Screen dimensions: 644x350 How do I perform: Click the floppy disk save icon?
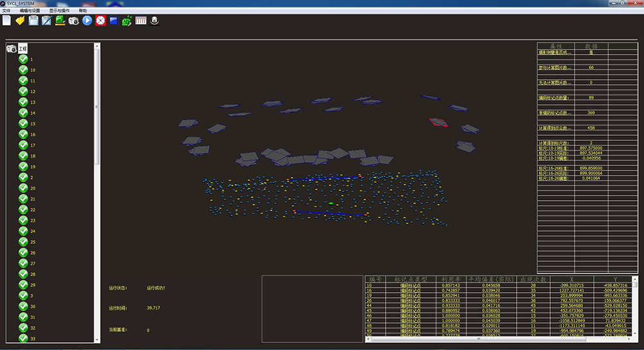[x=33, y=21]
